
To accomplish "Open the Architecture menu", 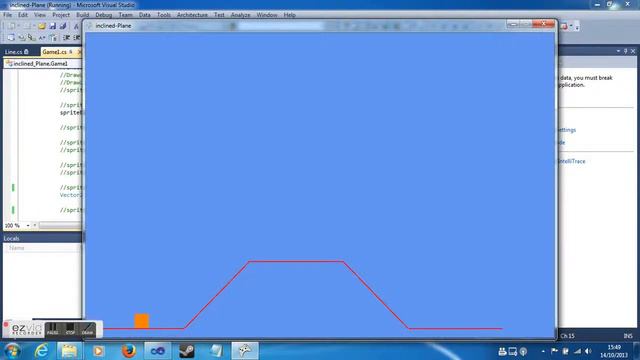I will pos(192,15).
